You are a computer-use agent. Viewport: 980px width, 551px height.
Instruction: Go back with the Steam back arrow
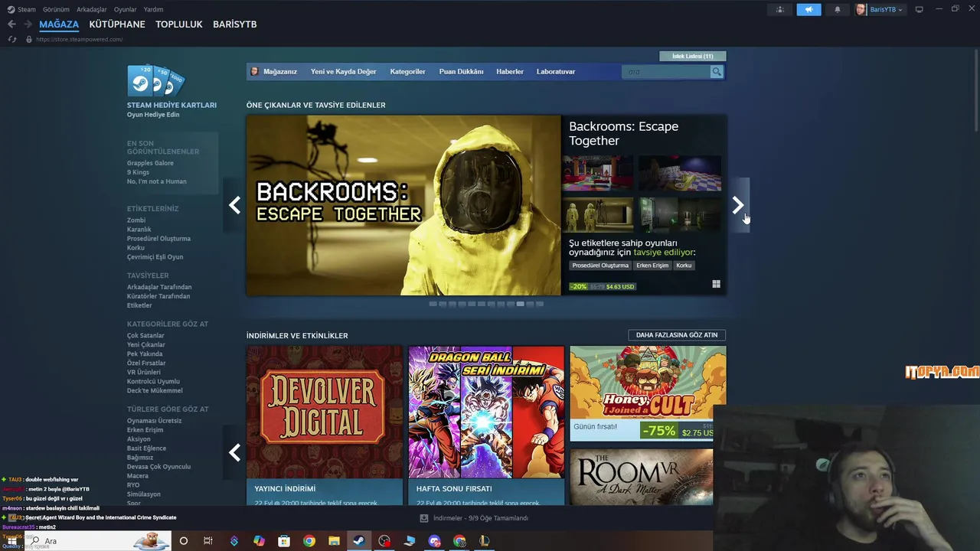pyautogui.click(x=11, y=24)
